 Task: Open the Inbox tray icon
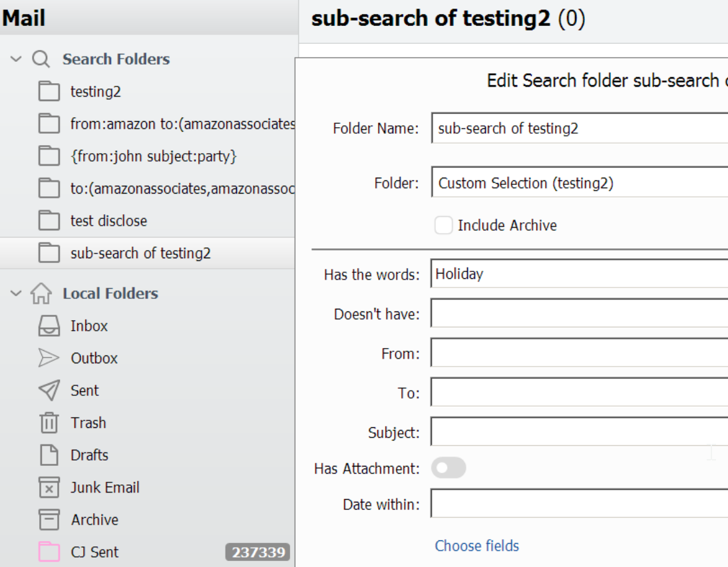[x=49, y=326]
